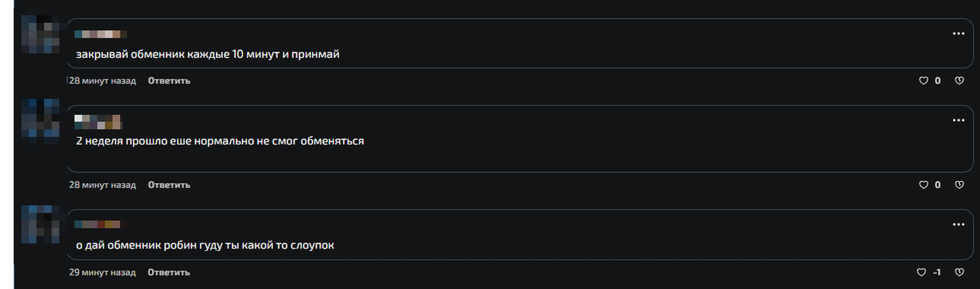The image size is (980, 289).
Task: Open username above '2 неделя прошло' comment
Action: coord(98,122)
